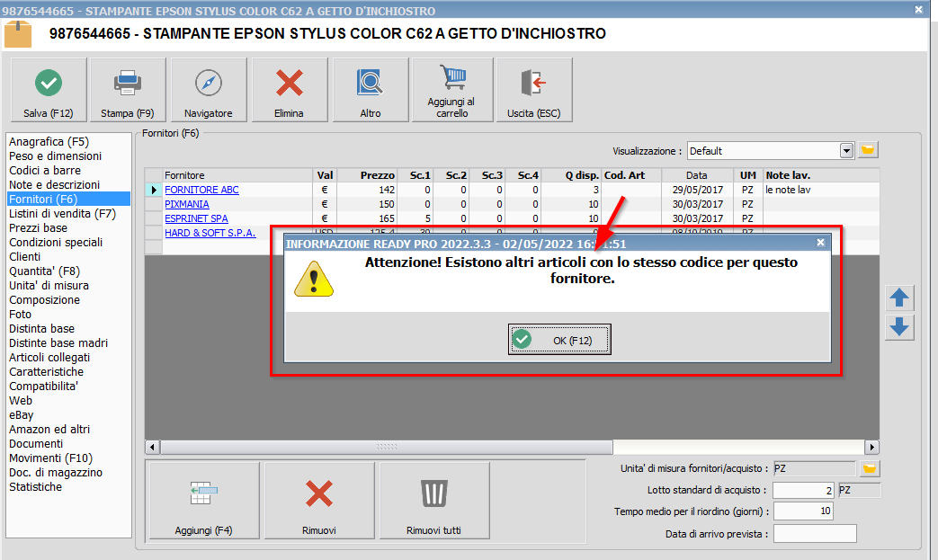Open Doc. di magazzino
Screen dimensions: 938x560
tap(56, 472)
